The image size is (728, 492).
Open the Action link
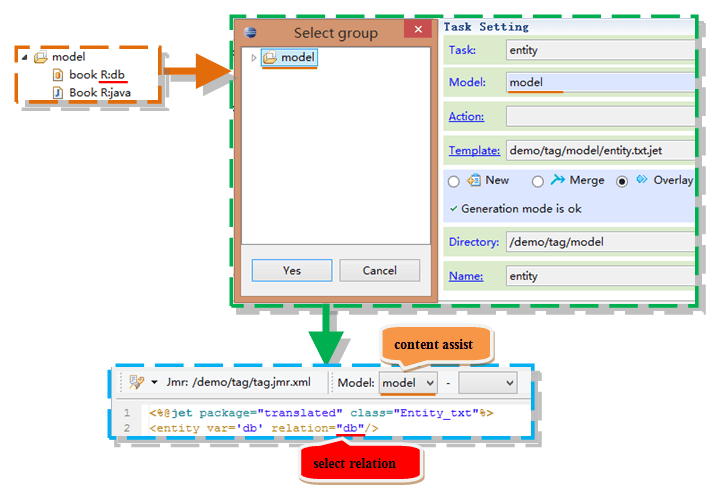point(466,117)
